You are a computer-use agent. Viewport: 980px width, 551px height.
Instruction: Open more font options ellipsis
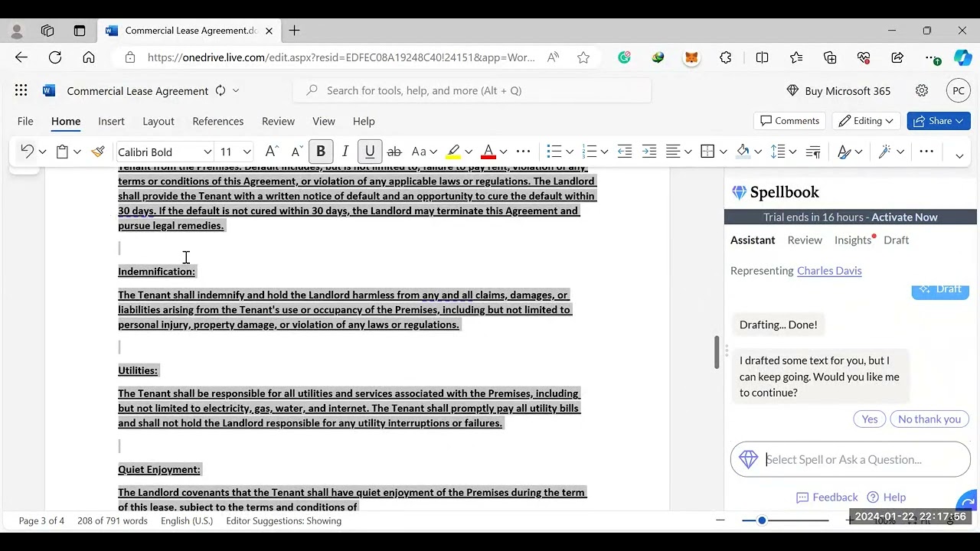pos(524,152)
